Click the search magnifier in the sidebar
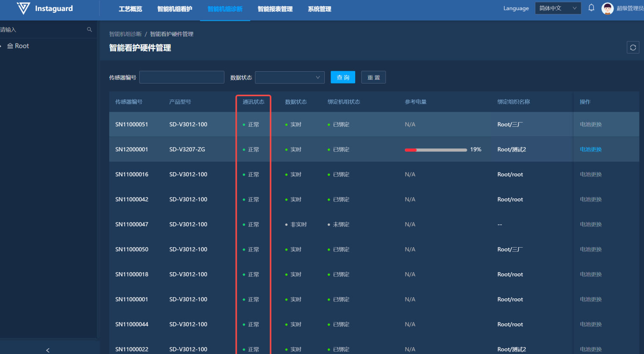Image resolution: width=644 pixels, height=354 pixels. 89,30
